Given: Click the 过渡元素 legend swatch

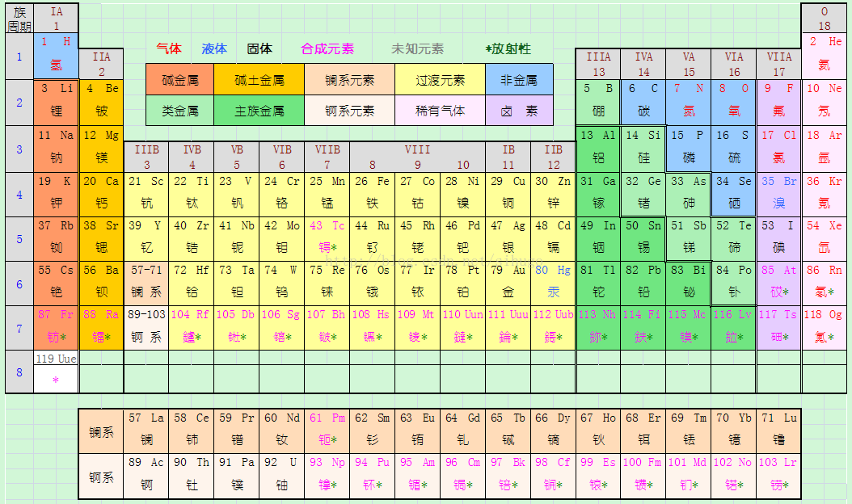Looking at the screenshot, I should point(440,80).
